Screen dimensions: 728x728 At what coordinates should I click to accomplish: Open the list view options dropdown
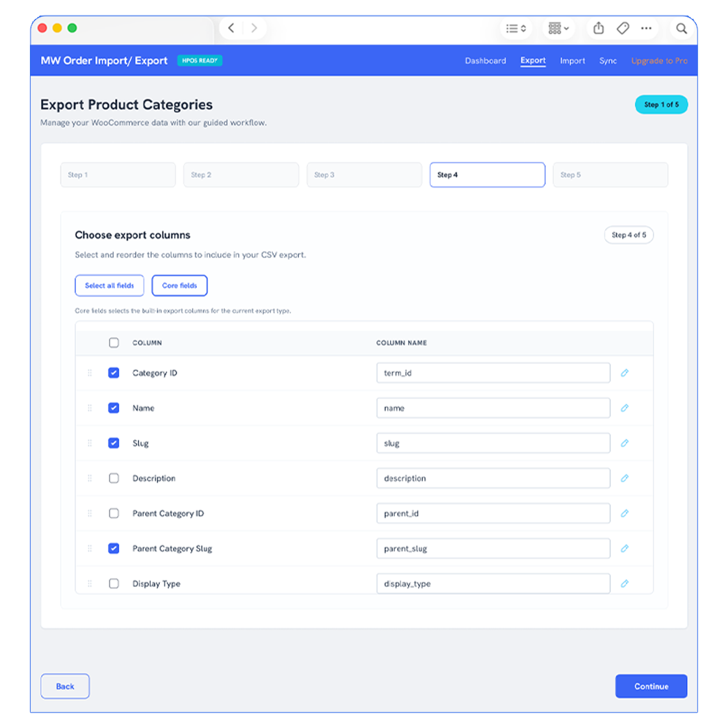point(516,29)
